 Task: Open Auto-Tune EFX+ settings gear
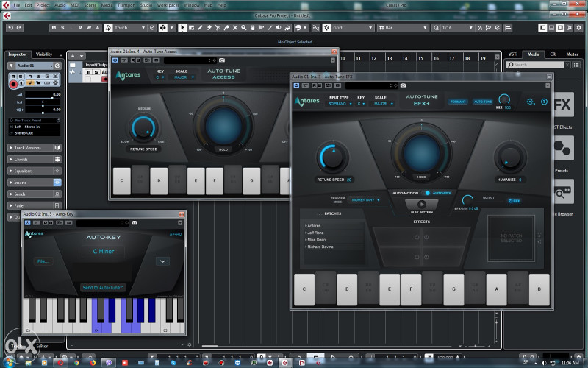click(x=530, y=102)
